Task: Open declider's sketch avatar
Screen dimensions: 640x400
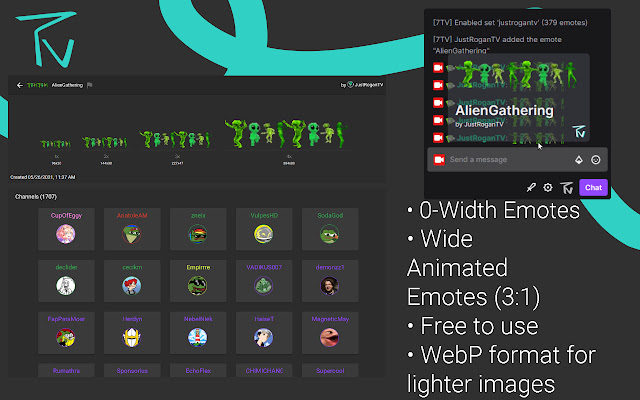Action: [x=66, y=286]
